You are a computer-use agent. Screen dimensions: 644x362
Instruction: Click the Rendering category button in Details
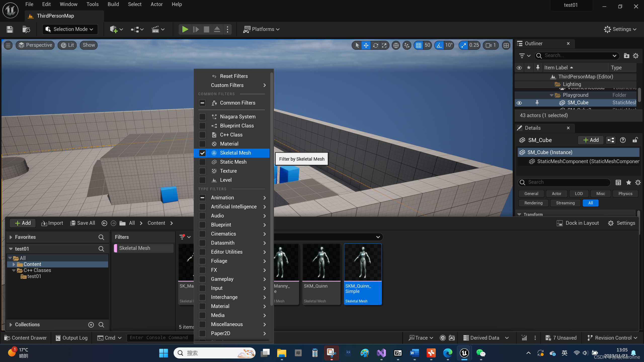(x=533, y=203)
